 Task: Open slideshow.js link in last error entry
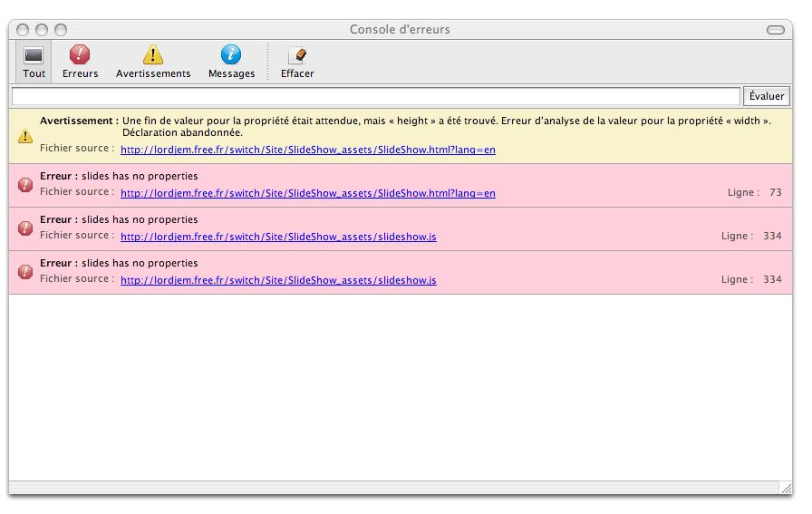click(278, 280)
